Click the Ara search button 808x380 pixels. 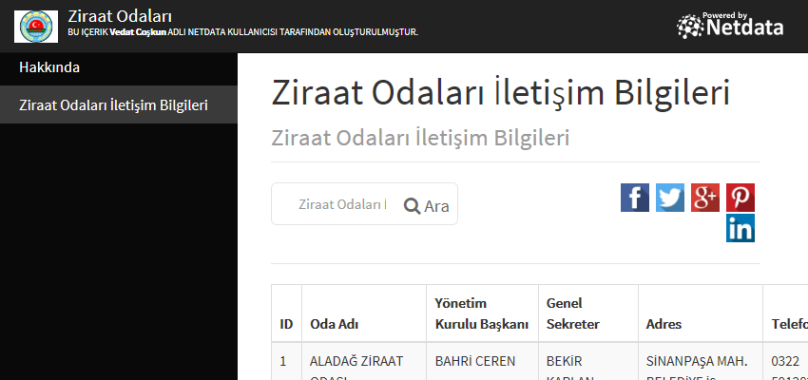point(426,206)
